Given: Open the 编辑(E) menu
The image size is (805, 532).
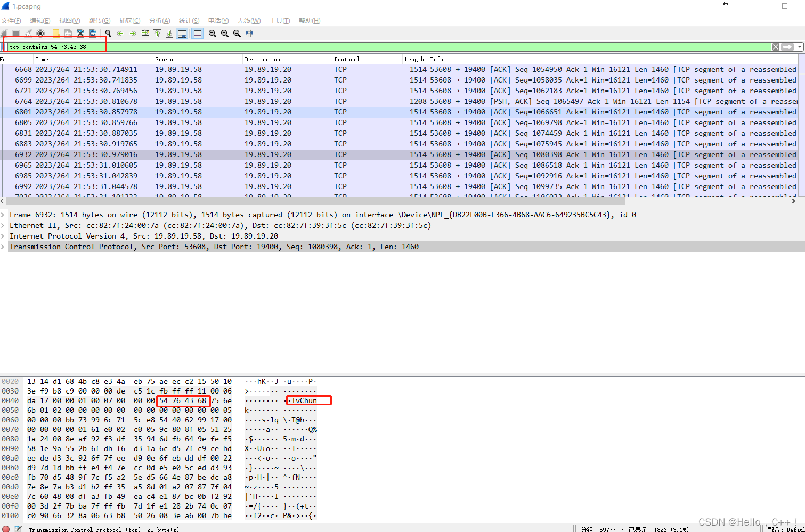Looking at the screenshot, I should [40, 21].
